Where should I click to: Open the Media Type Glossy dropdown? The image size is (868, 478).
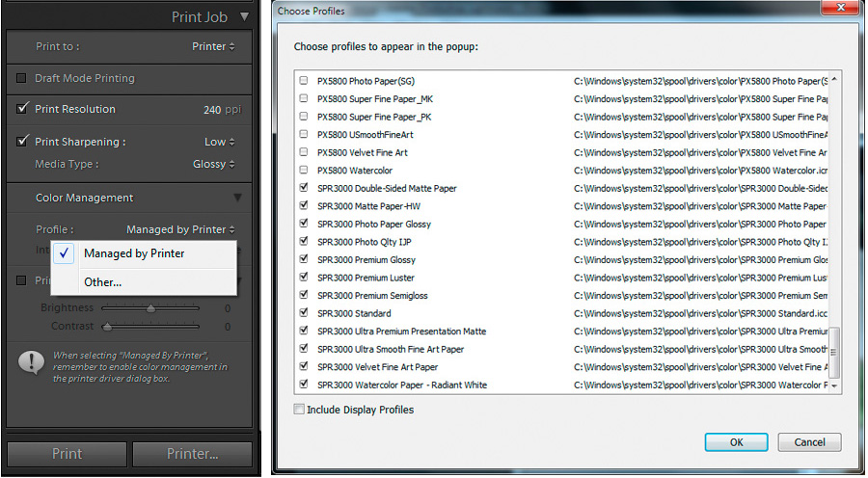(214, 164)
